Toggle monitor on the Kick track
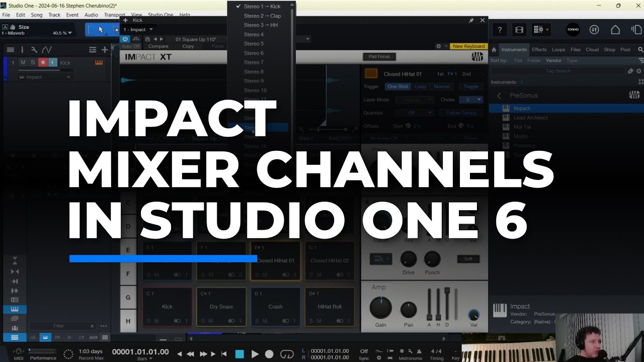644x362 pixels. (x=52, y=62)
